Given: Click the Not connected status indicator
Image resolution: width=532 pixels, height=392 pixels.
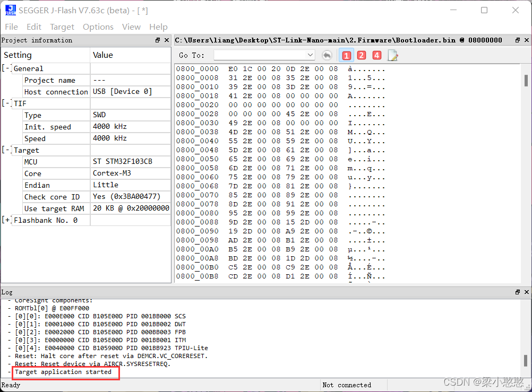Looking at the screenshot, I should (x=347, y=385).
